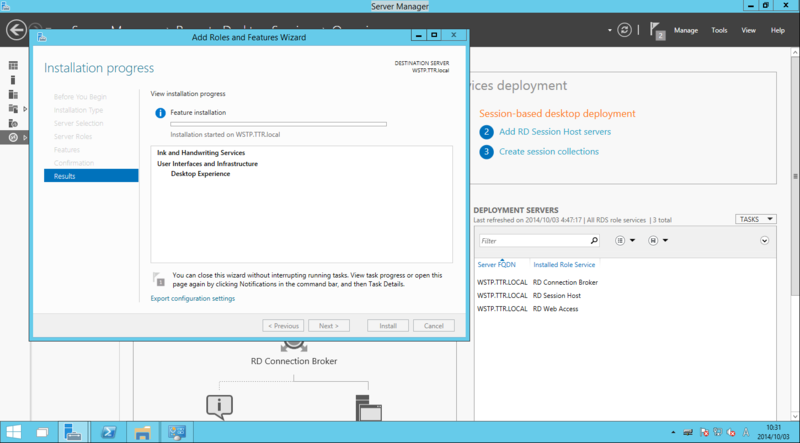
Task: Expand the File and Storage Services sidebar arrow
Action: tap(25, 109)
